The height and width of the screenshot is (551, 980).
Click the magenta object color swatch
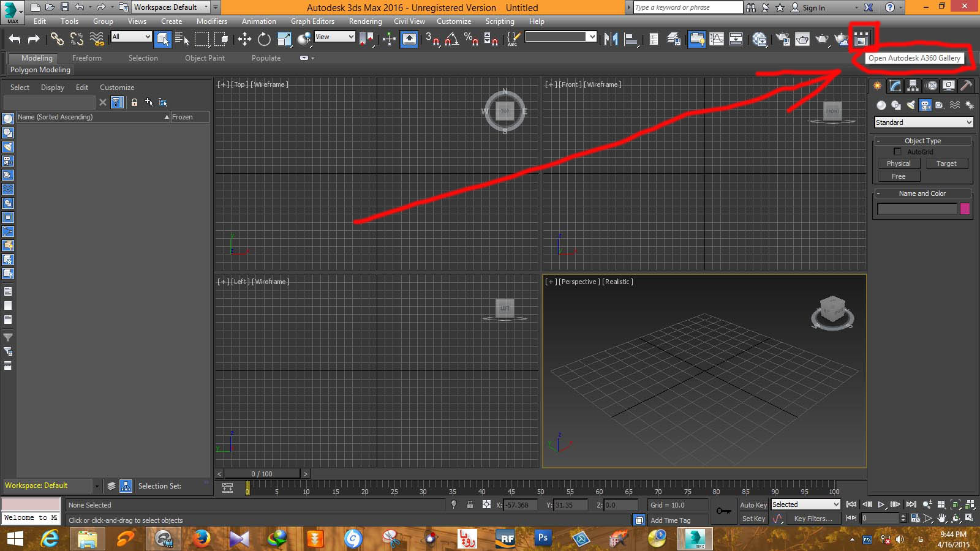pyautogui.click(x=965, y=209)
